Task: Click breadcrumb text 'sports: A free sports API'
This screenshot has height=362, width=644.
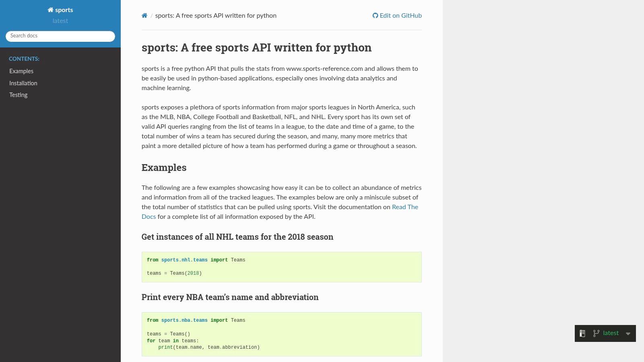Action: pos(216,16)
